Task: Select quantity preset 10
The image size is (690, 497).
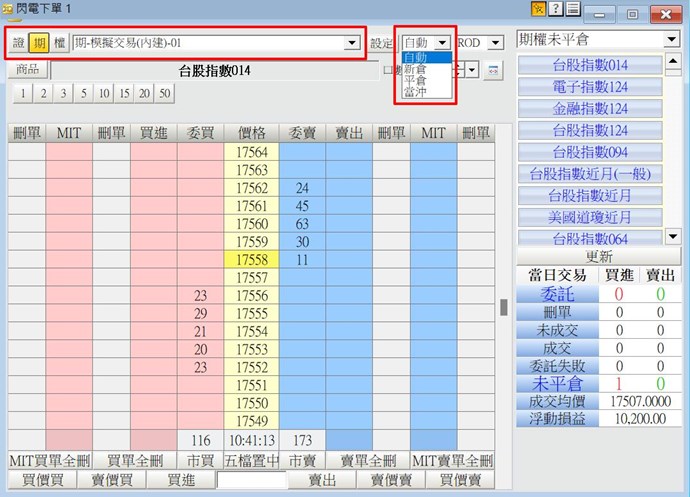Action: point(104,93)
